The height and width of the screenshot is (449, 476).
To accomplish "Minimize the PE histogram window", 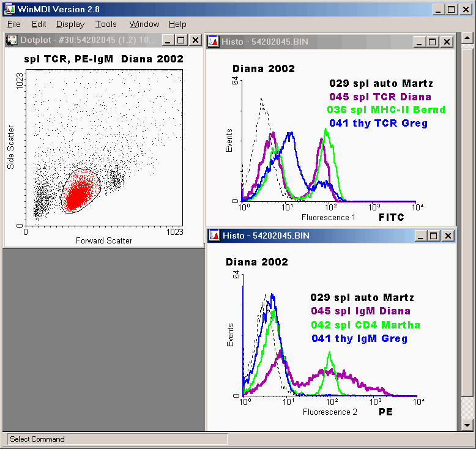I will point(418,236).
